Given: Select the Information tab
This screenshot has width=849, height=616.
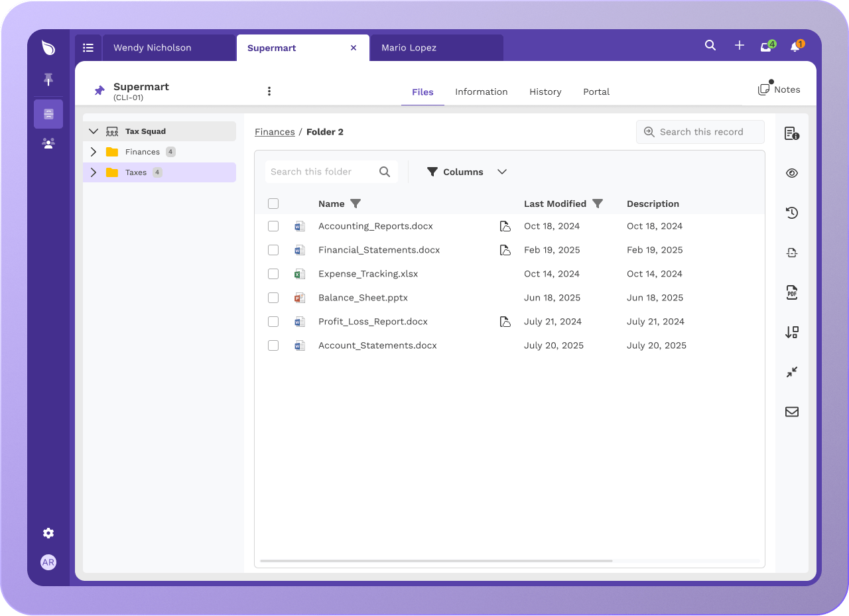Looking at the screenshot, I should pyautogui.click(x=482, y=92).
